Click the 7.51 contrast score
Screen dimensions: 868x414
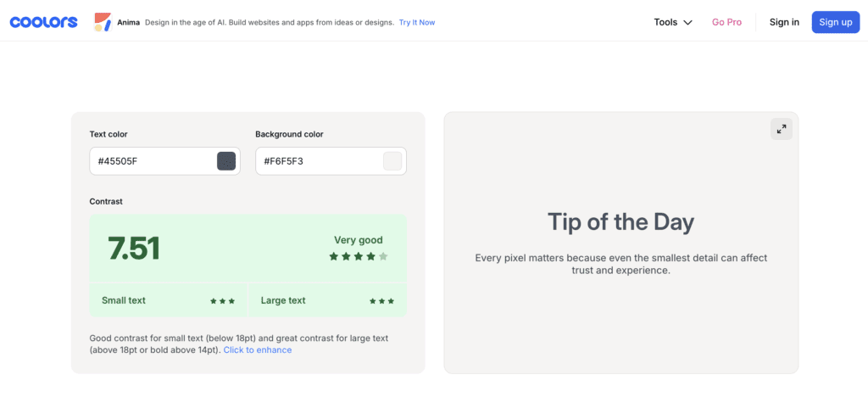pyautogui.click(x=134, y=248)
